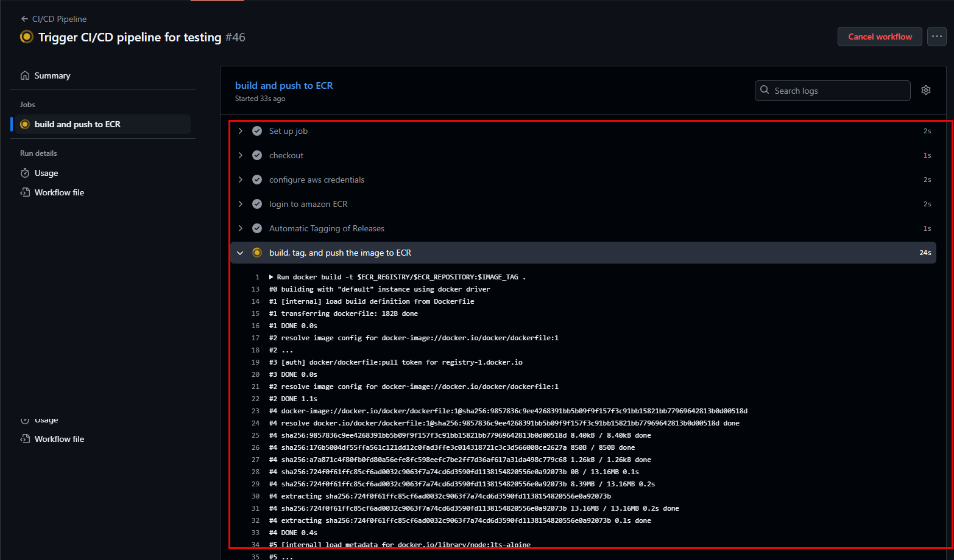The height and width of the screenshot is (560, 954).
Task: Click the back arrow beside CI/CD Pipeline
Action: 23,19
